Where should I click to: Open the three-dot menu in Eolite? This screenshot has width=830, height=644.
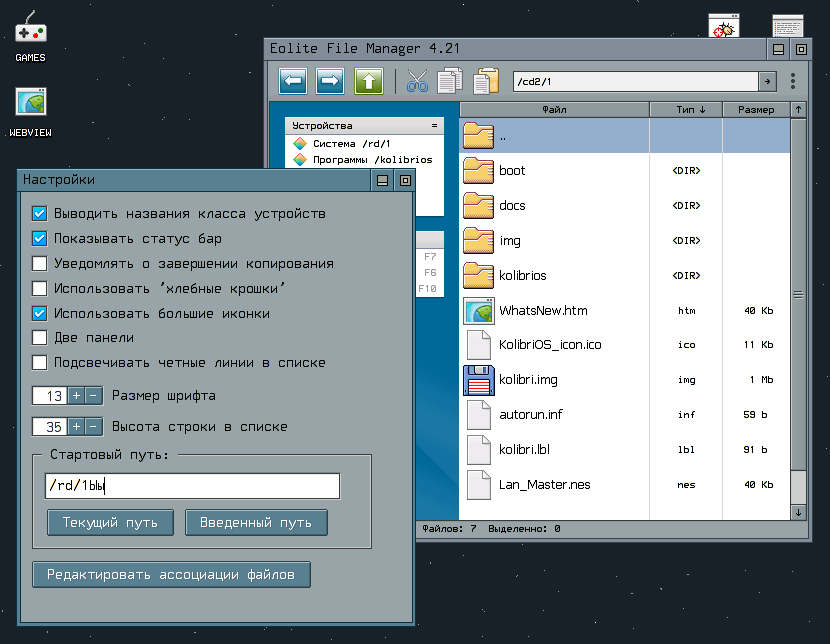[792, 81]
